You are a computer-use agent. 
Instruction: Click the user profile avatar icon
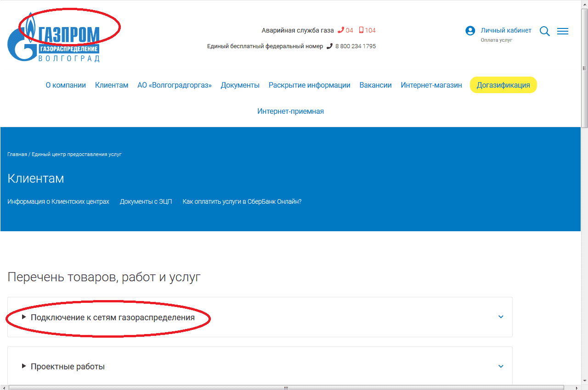tap(470, 31)
